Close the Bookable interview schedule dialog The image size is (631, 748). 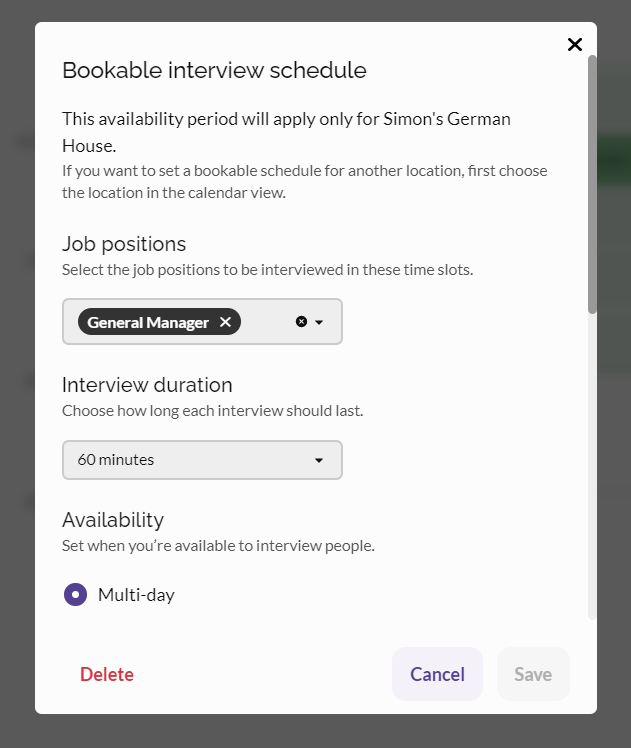[x=574, y=44]
